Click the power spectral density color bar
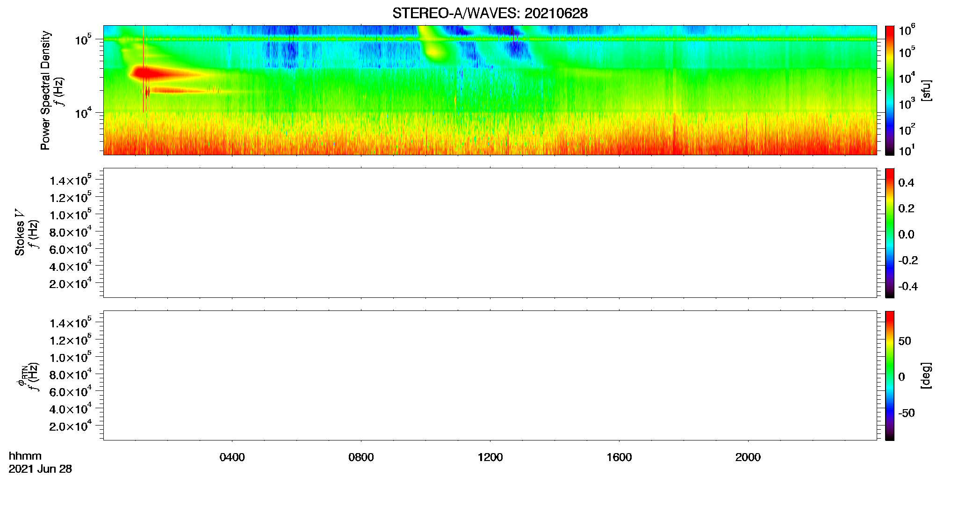This screenshot has width=980, height=505. pos(889,90)
